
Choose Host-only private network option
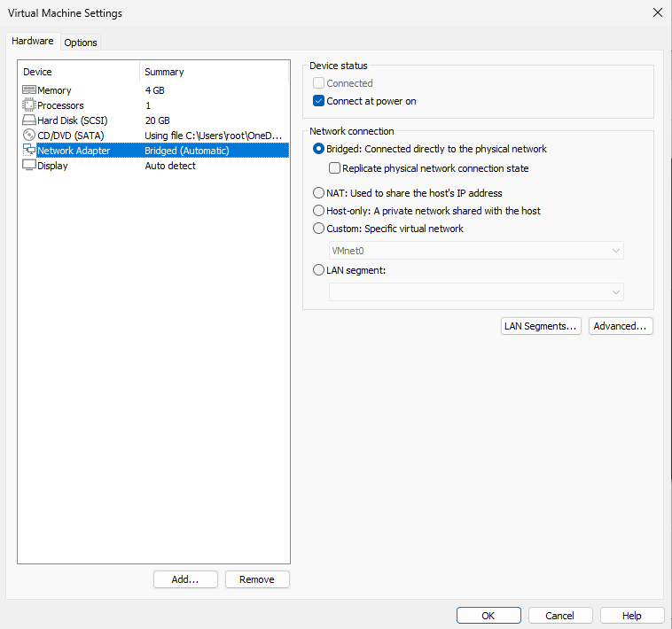point(319,211)
